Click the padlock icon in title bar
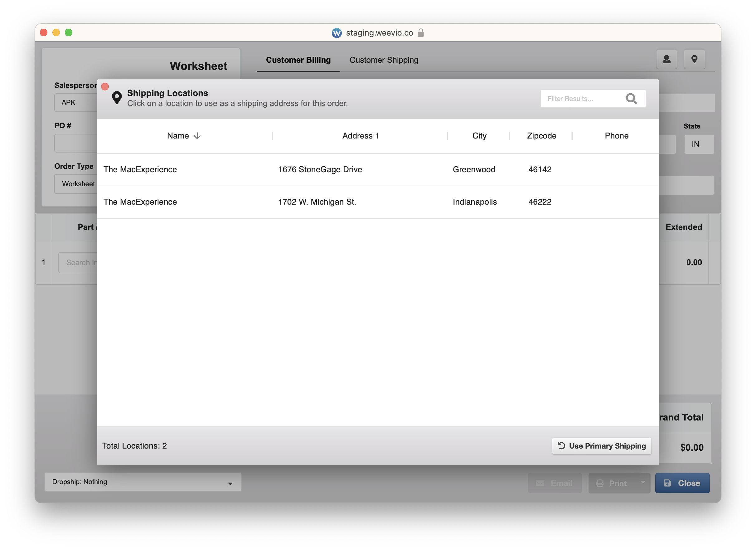756x549 pixels. click(x=421, y=33)
